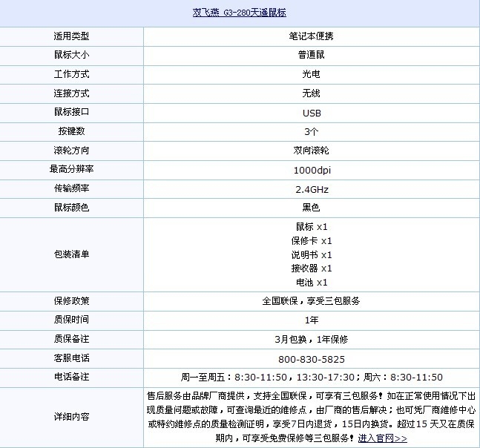Click the 3个 value

312,131
